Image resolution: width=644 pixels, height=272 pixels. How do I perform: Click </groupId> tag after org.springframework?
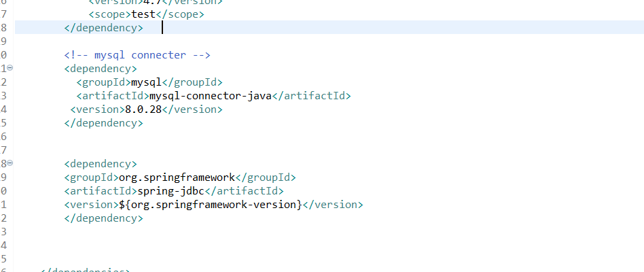[x=266, y=177]
